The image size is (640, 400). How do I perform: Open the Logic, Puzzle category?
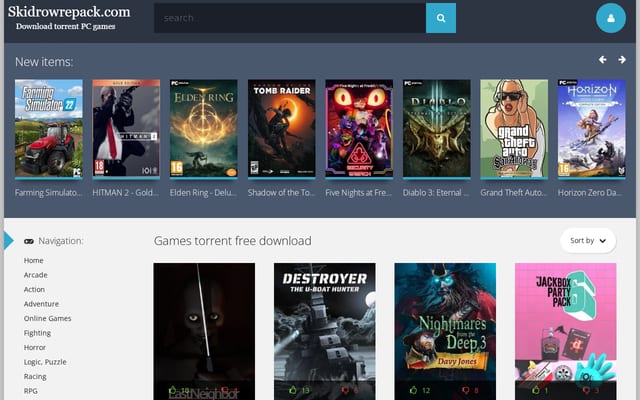tap(45, 362)
